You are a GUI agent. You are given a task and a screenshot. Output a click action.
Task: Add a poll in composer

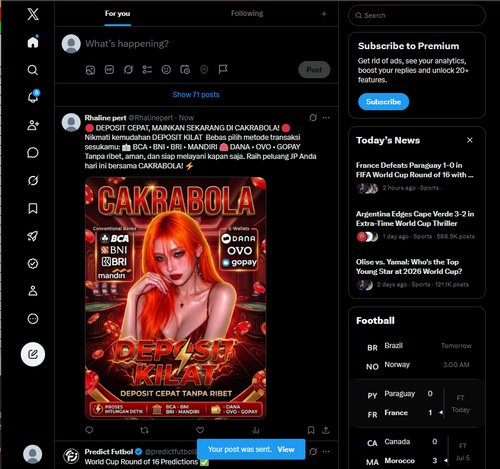coord(147,69)
